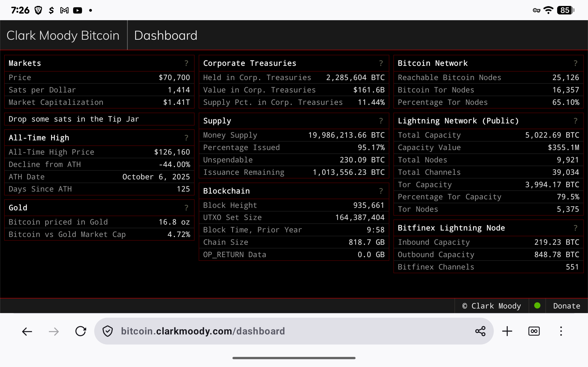
Task: Open the tab switcher button
Action: pyautogui.click(x=534, y=331)
